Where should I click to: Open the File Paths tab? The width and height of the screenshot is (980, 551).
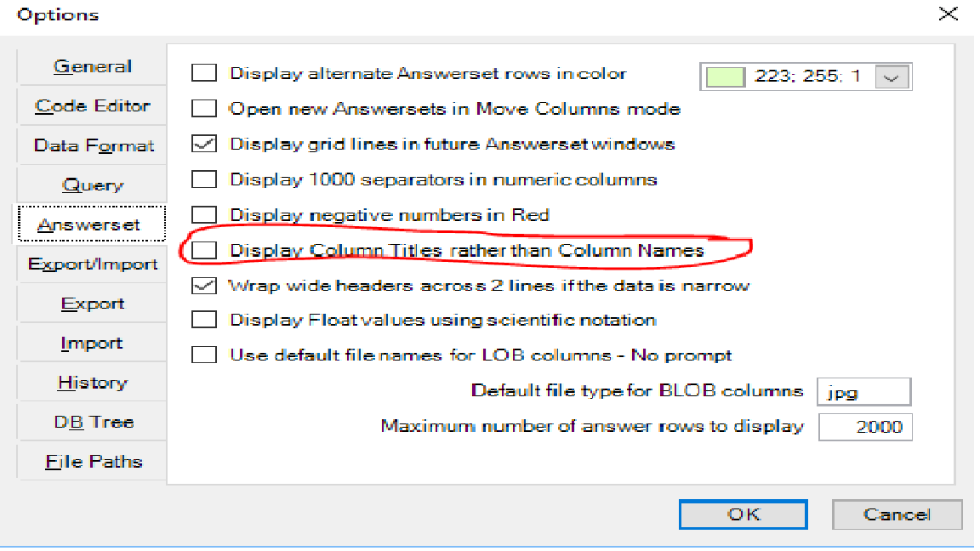[x=92, y=462]
